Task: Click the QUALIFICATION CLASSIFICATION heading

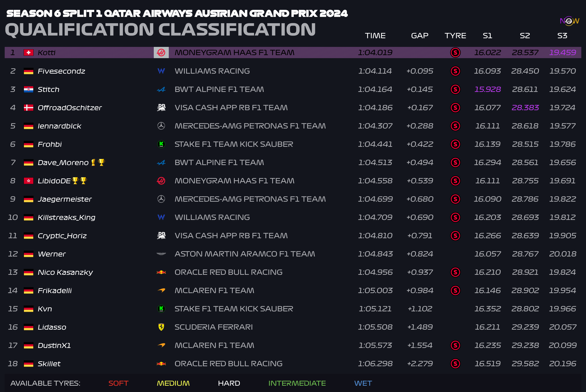Action: (x=160, y=30)
